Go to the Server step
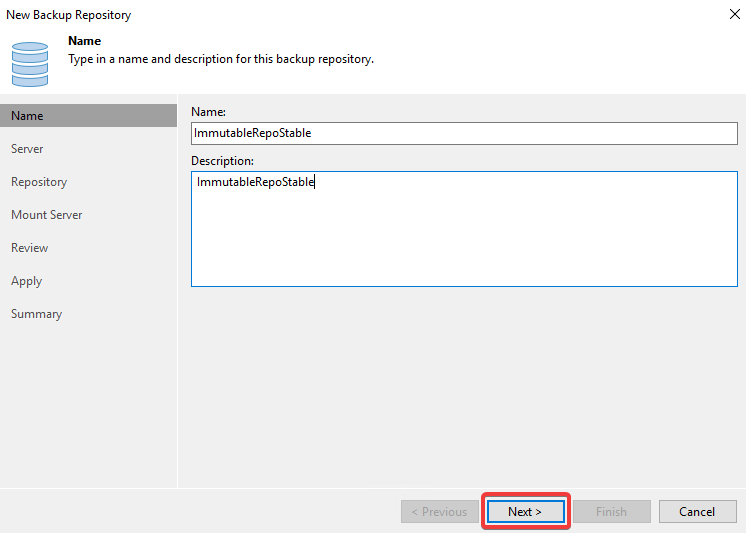This screenshot has width=746, height=533. coord(27,148)
